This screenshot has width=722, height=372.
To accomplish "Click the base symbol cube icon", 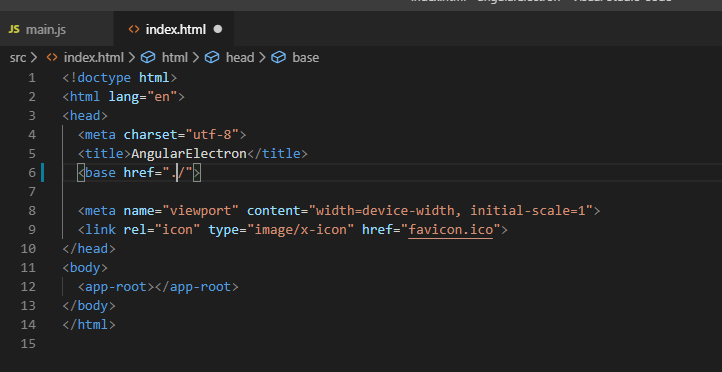I will click(x=278, y=58).
